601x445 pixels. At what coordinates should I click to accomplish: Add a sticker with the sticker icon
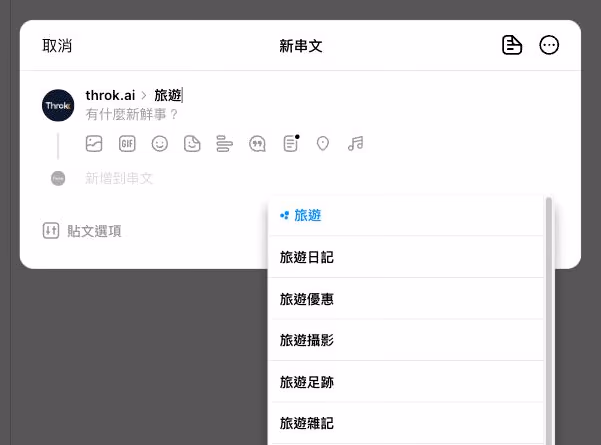click(x=192, y=144)
